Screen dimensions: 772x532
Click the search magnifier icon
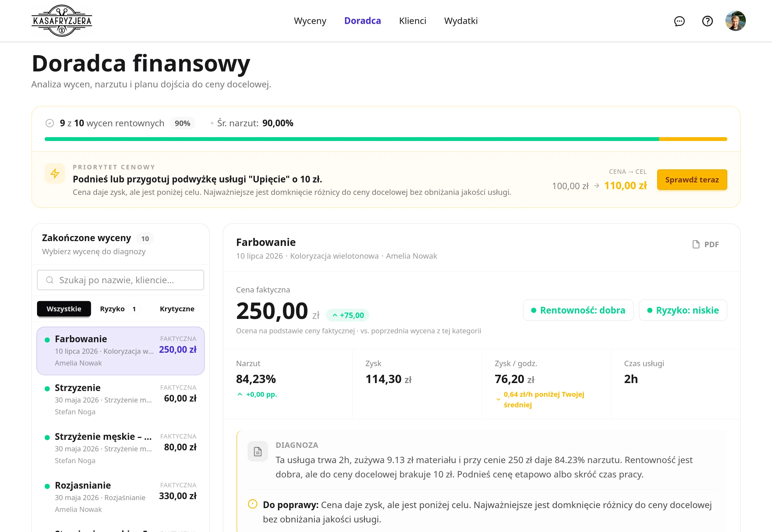click(x=50, y=280)
